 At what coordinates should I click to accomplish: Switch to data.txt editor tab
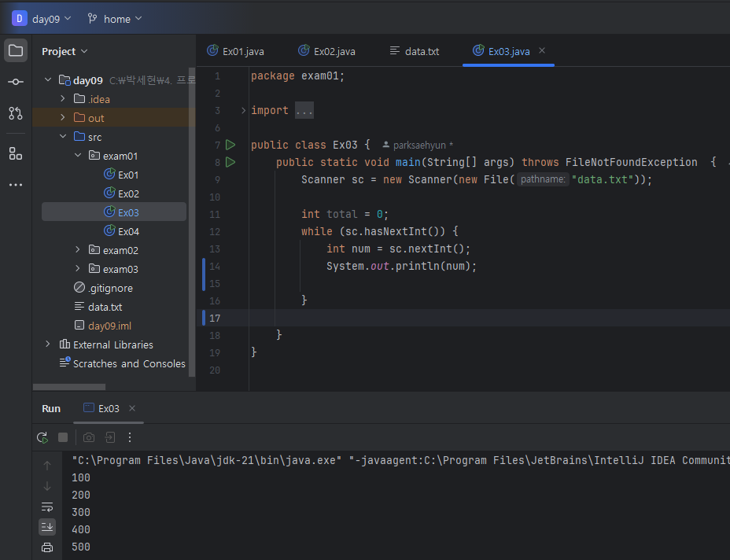tap(415, 51)
